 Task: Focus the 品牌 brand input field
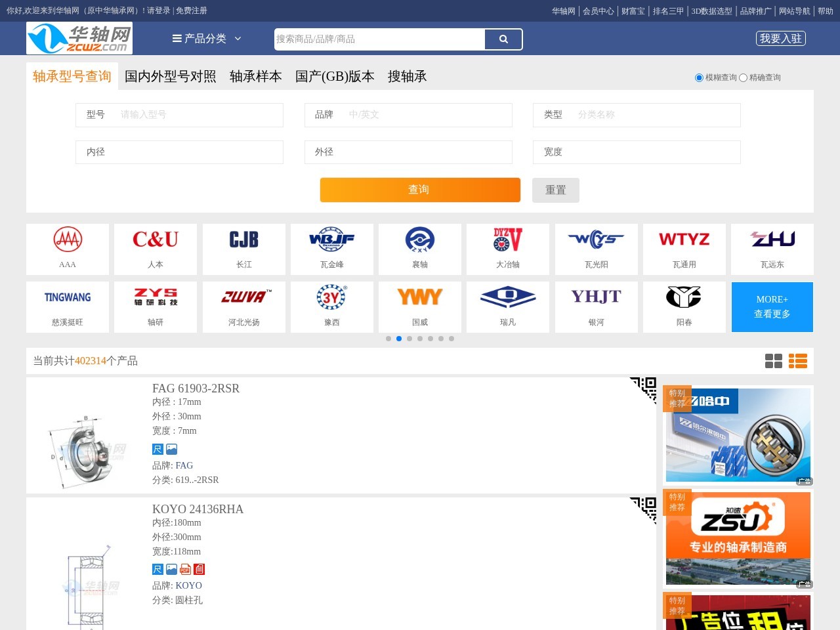(408, 115)
